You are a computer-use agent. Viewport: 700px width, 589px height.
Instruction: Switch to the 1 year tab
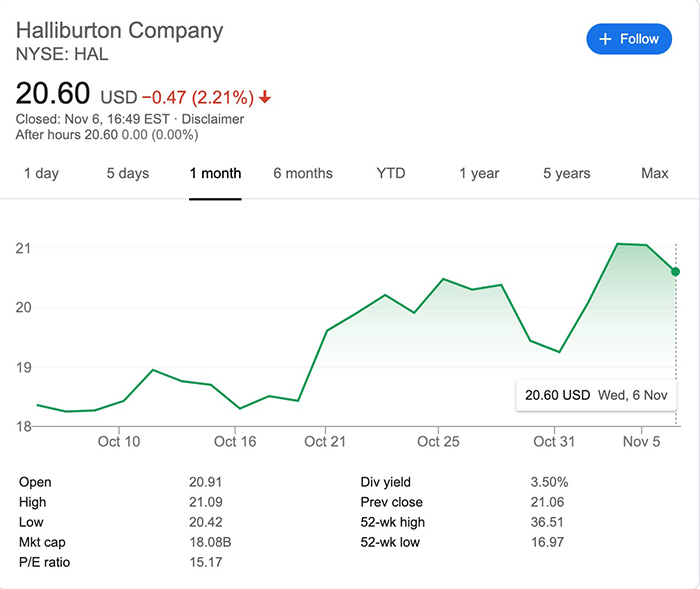pos(479,173)
